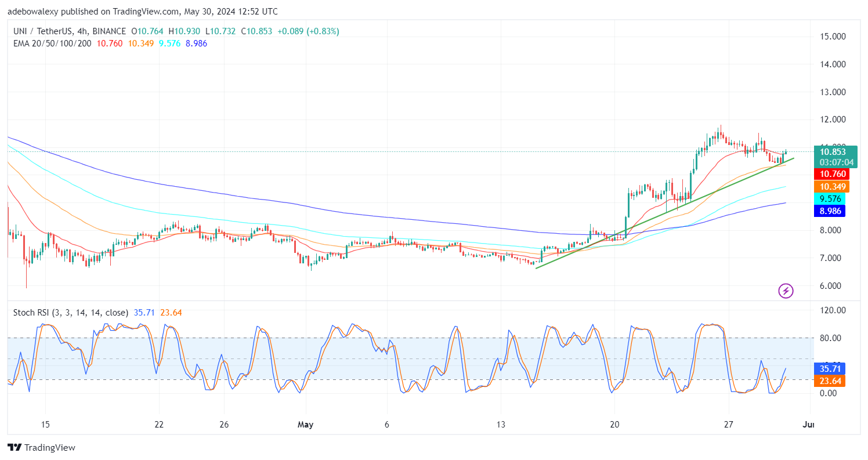Click the '27' date label on time axis
The image size is (868, 460).
pyautogui.click(x=729, y=425)
